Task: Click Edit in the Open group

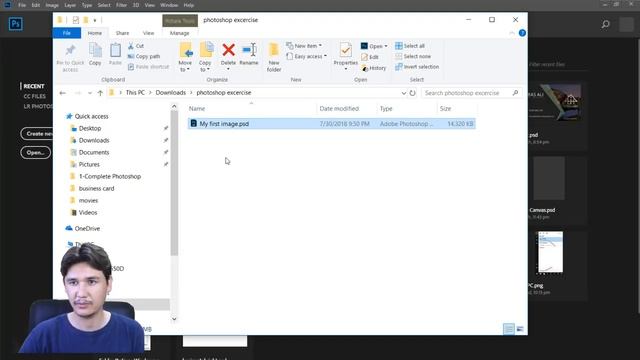Action: pos(370,57)
